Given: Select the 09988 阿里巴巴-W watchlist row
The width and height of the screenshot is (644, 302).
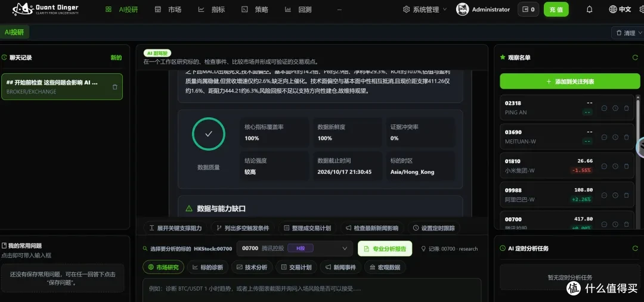Looking at the screenshot, I should click(x=567, y=195).
